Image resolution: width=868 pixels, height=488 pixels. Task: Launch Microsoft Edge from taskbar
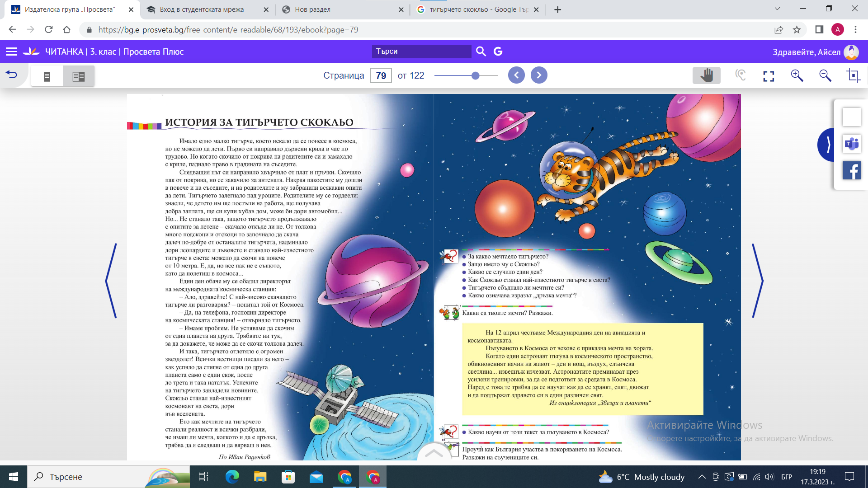click(232, 477)
